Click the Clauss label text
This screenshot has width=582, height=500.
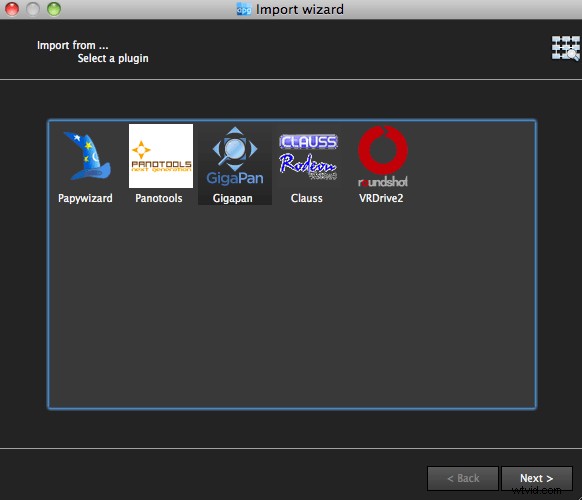[307, 198]
